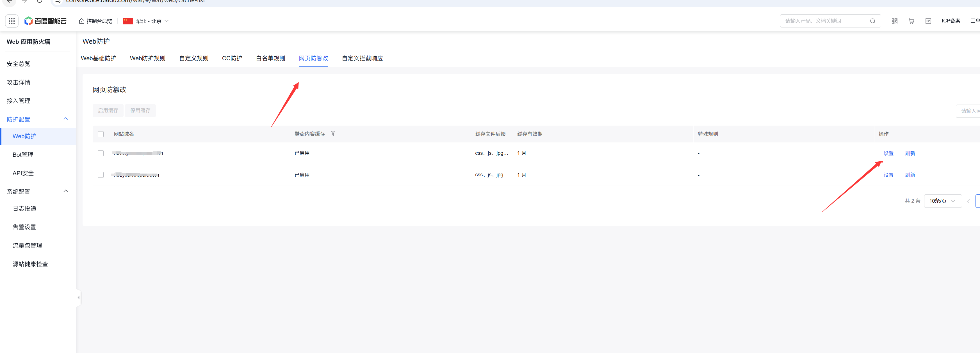This screenshot has width=980, height=353.
Task: Click 设置 link in the first row
Action: (x=888, y=153)
